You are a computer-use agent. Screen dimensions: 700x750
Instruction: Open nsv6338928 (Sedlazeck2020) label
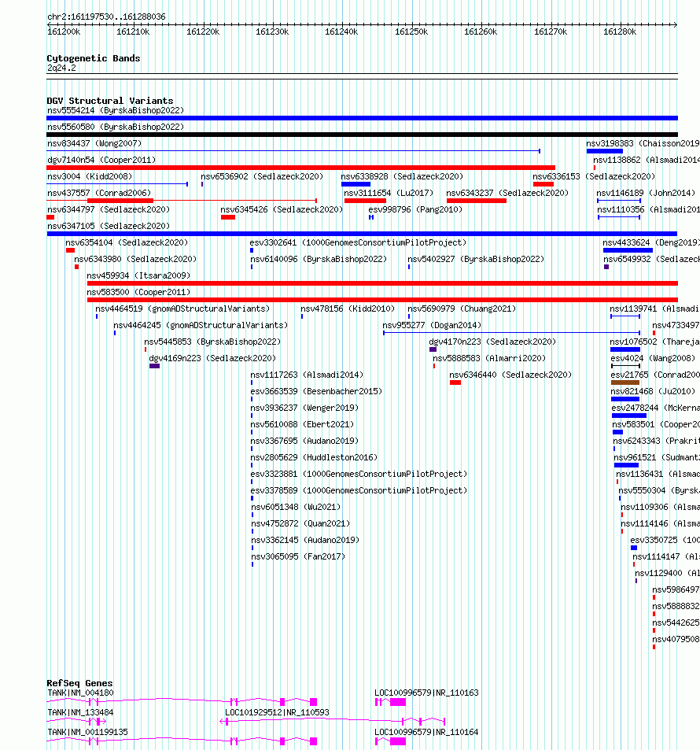402,176
